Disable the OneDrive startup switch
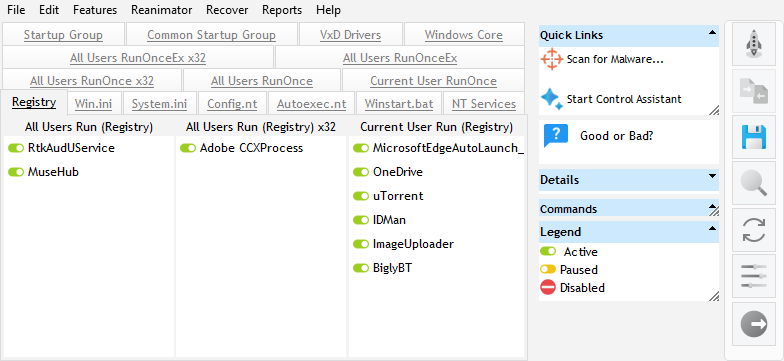 point(361,172)
